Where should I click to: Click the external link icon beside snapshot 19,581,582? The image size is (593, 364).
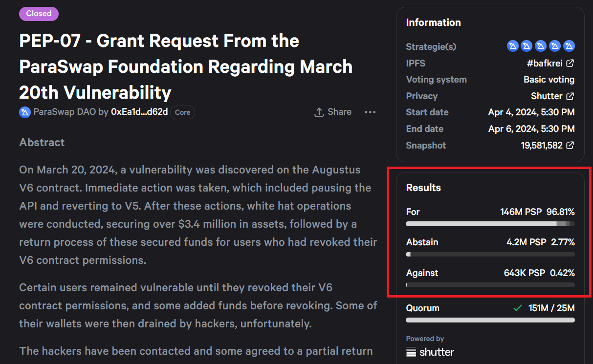(x=570, y=146)
